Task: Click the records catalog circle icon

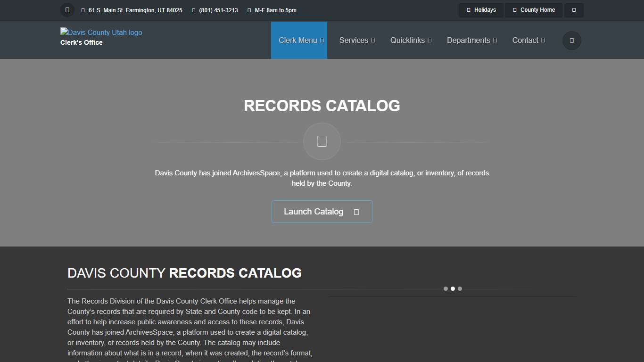Action: tap(322, 141)
